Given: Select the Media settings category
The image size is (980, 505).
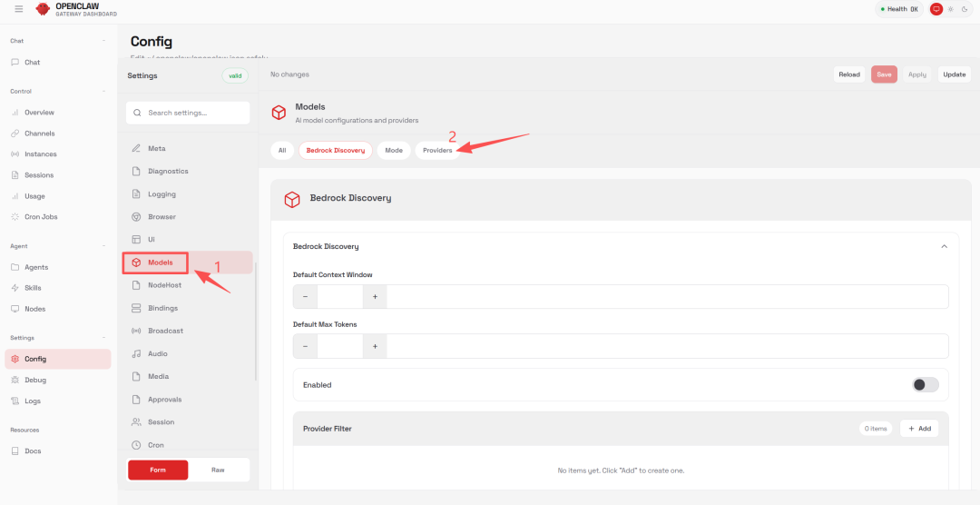Looking at the screenshot, I should (188, 376).
